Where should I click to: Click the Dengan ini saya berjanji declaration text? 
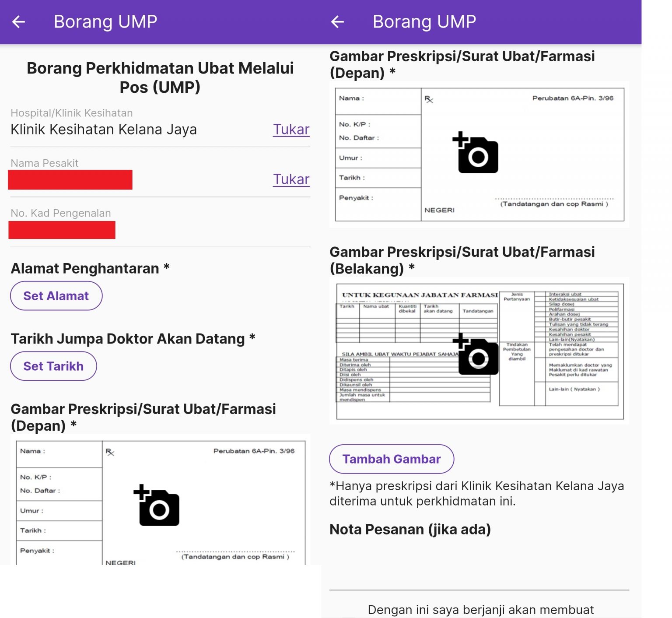[480, 610]
